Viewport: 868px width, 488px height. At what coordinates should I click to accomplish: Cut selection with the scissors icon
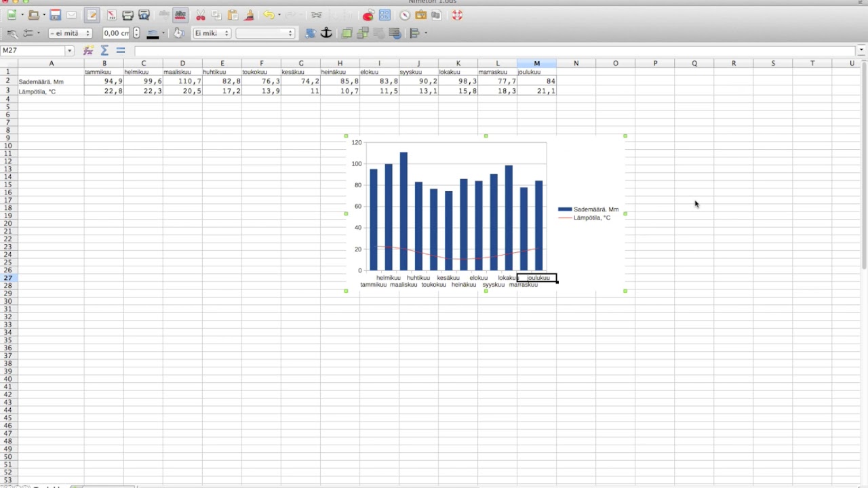[200, 15]
